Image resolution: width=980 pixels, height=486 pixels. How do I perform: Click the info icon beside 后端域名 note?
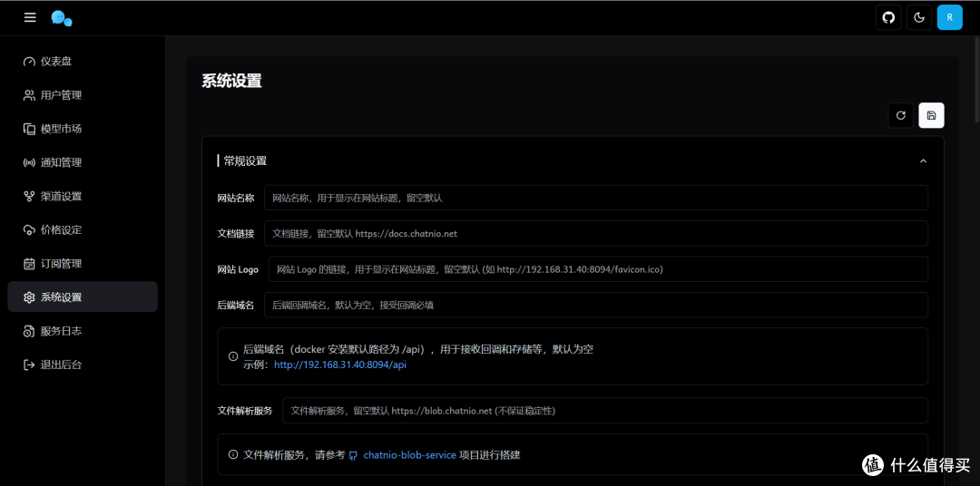coord(233,356)
